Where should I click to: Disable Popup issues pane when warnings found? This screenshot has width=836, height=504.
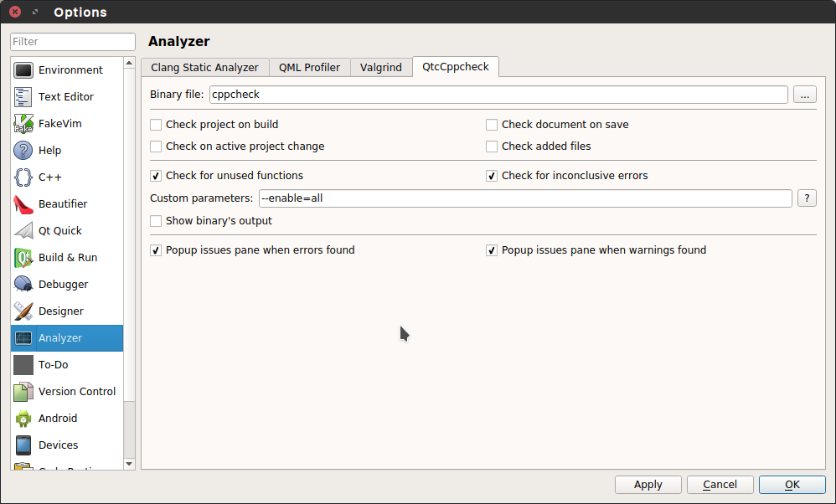pyautogui.click(x=492, y=250)
